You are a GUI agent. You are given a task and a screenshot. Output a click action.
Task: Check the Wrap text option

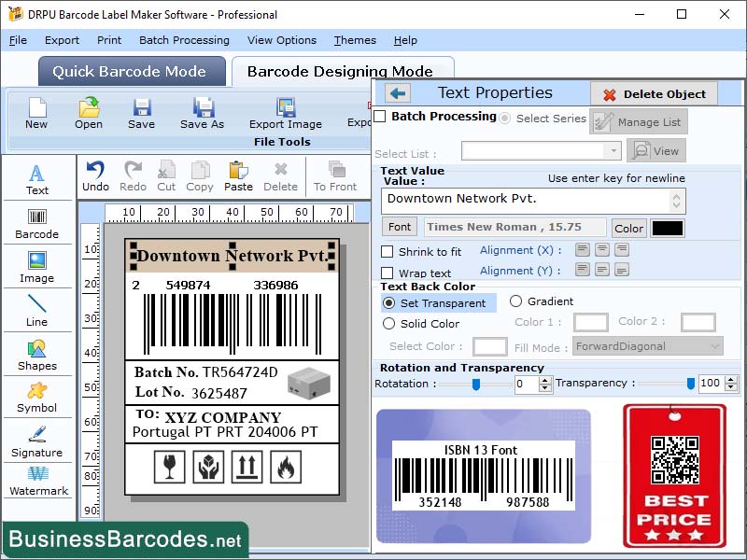[x=390, y=270]
